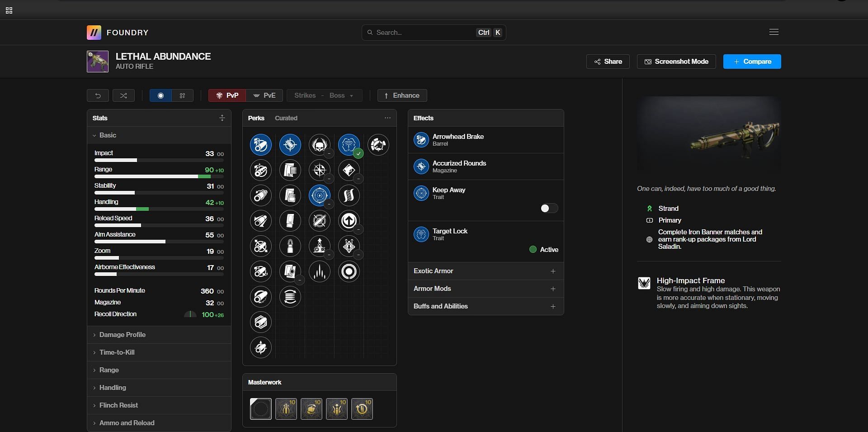Click the shuffle randomize perks button
The height and width of the screenshot is (432, 868).
pos(123,95)
